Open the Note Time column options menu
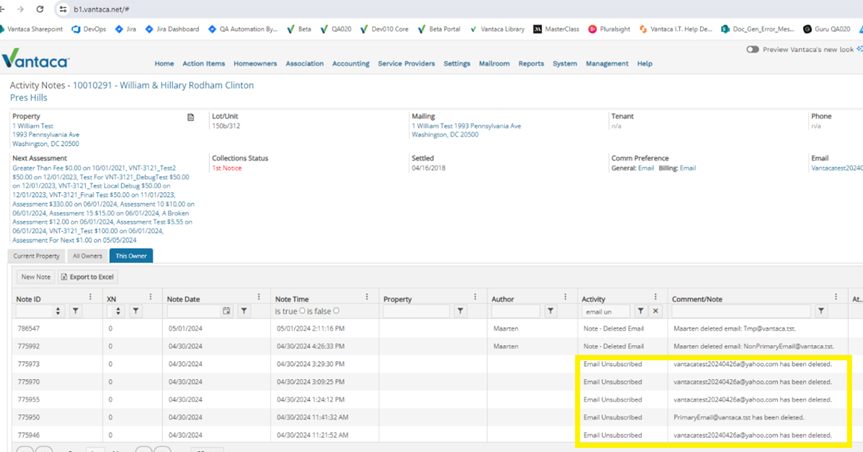The height and width of the screenshot is (452, 863). tap(367, 297)
